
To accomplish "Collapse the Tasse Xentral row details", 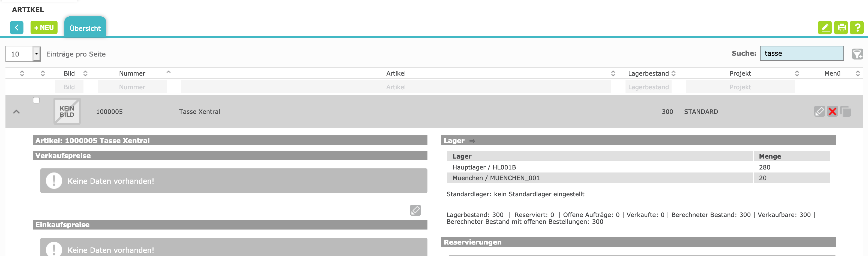I will click(x=16, y=112).
